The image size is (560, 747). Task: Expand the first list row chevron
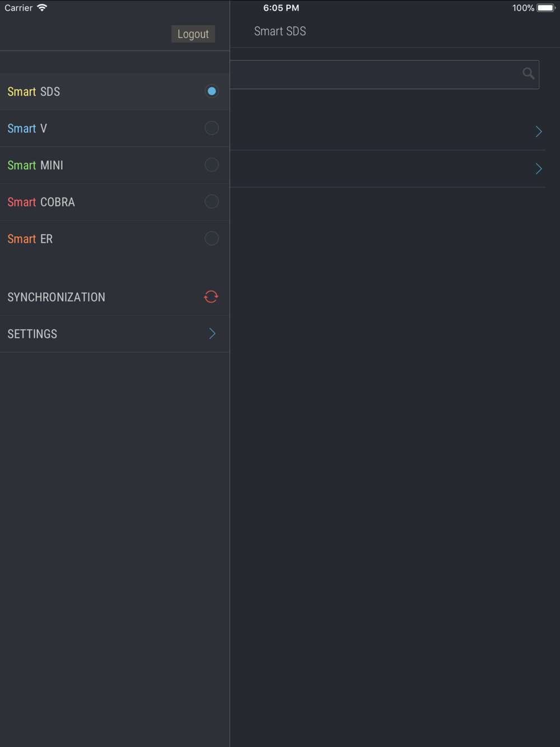tap(539, 132)
